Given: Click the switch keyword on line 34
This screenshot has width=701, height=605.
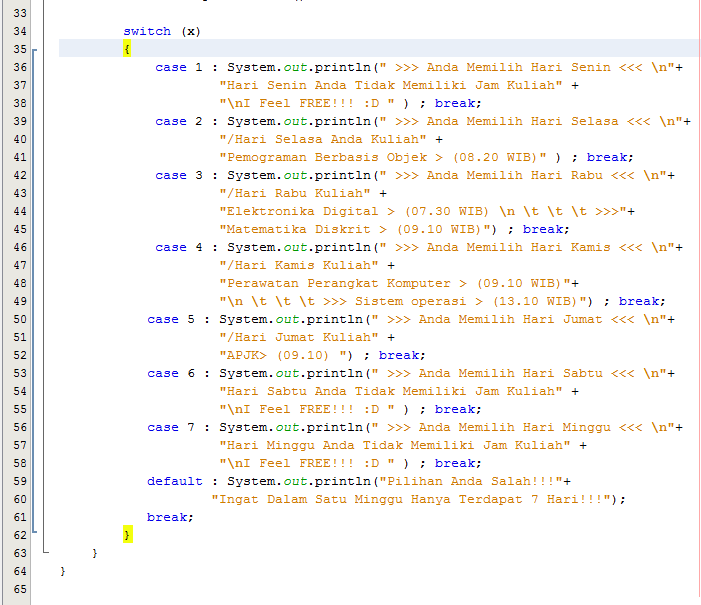Looking at the screenshot, I should (147, 31).
